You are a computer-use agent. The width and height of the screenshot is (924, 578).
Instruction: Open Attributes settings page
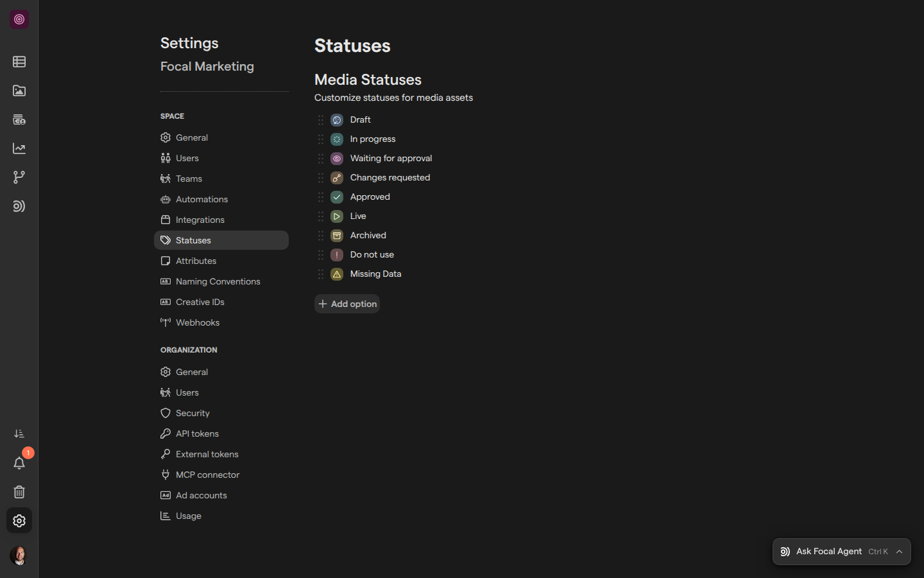[221, 261]
